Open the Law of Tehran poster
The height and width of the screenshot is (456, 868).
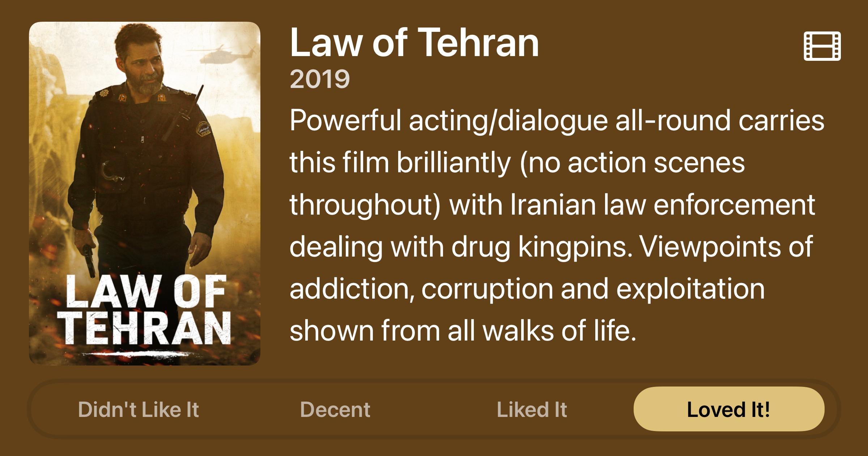[x=145, y=193]
